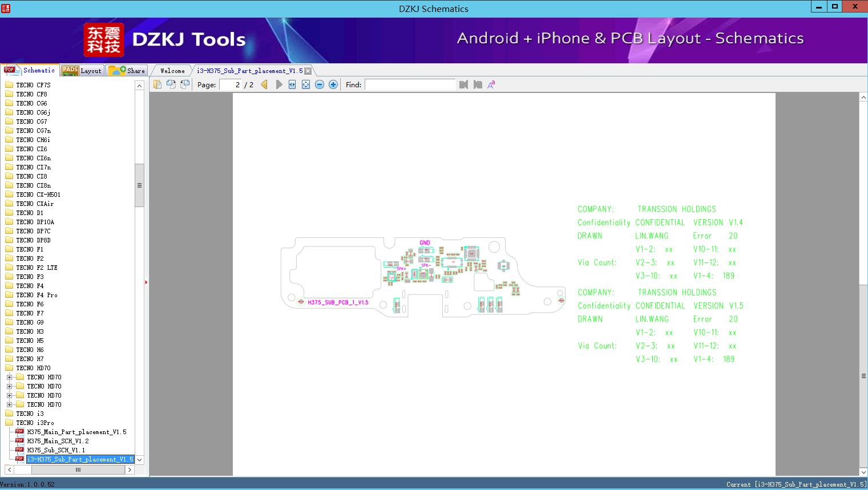Click the magenta GND label on the board
This screenshot has width=868, height=490.
click(x=425, y=242)
